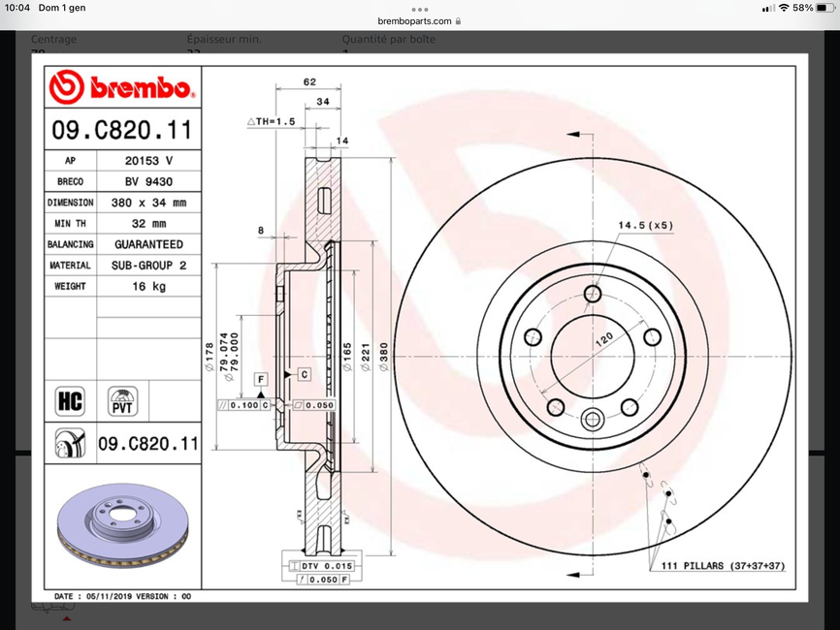
Task: Tap the Brembo logo in the drawing
Action: click(122, 87)
